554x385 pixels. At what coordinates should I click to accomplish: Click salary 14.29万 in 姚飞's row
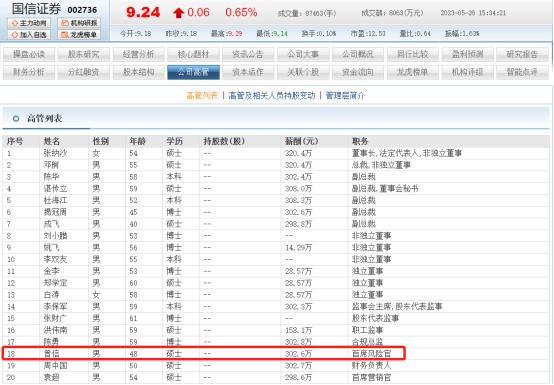298,248
